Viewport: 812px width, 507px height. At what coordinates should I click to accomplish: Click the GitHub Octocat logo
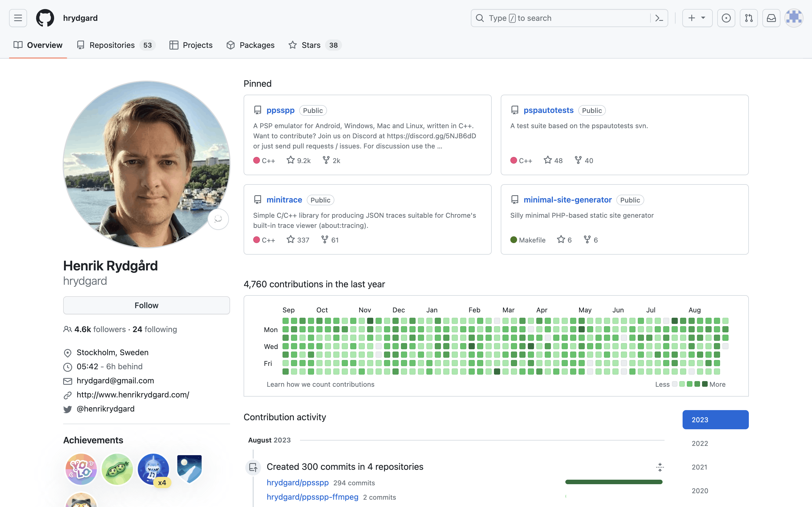pyautogui.click(x=45, y=18)
